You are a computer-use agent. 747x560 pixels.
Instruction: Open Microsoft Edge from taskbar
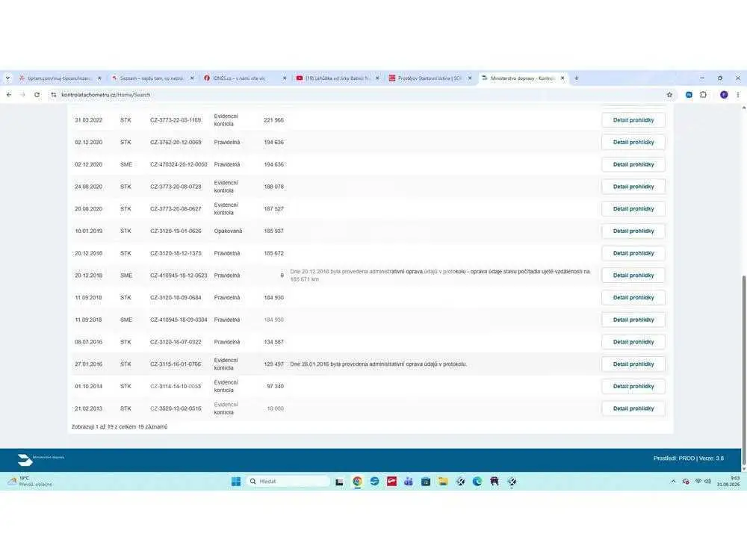[477, 482]
